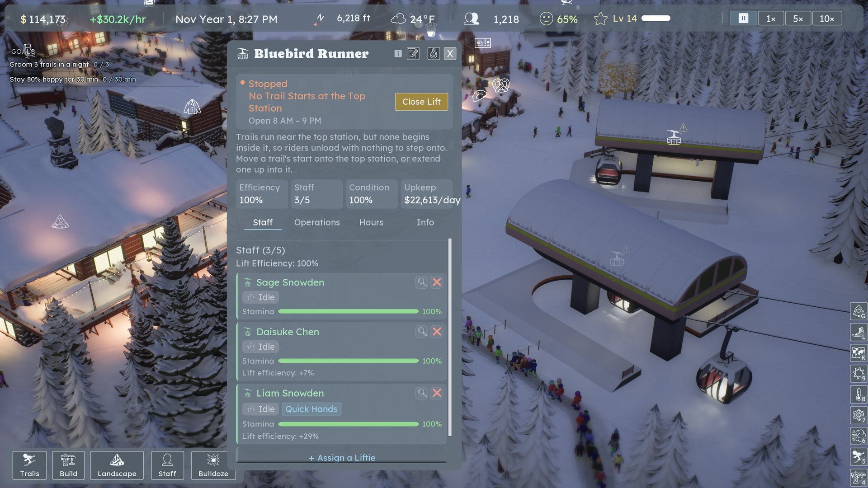The height and width of the screenshot is (488, 868).
Task: Open the Hours tab
Action: [371, 222]
